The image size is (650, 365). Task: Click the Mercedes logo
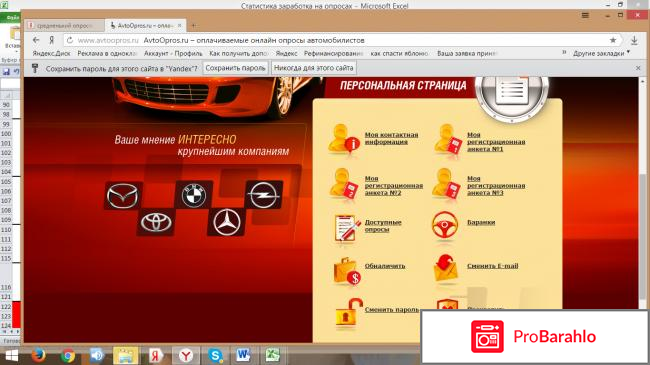coord(226,222)
